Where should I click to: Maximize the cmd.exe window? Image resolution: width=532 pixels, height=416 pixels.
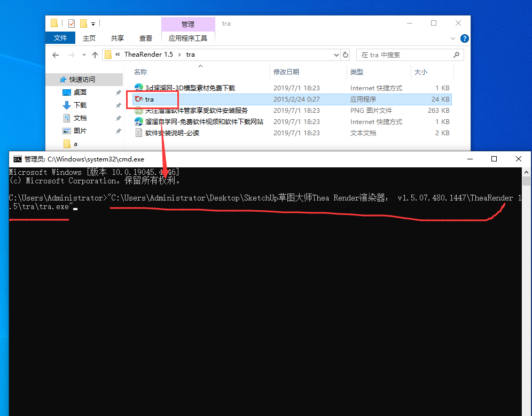click(494, 159)
